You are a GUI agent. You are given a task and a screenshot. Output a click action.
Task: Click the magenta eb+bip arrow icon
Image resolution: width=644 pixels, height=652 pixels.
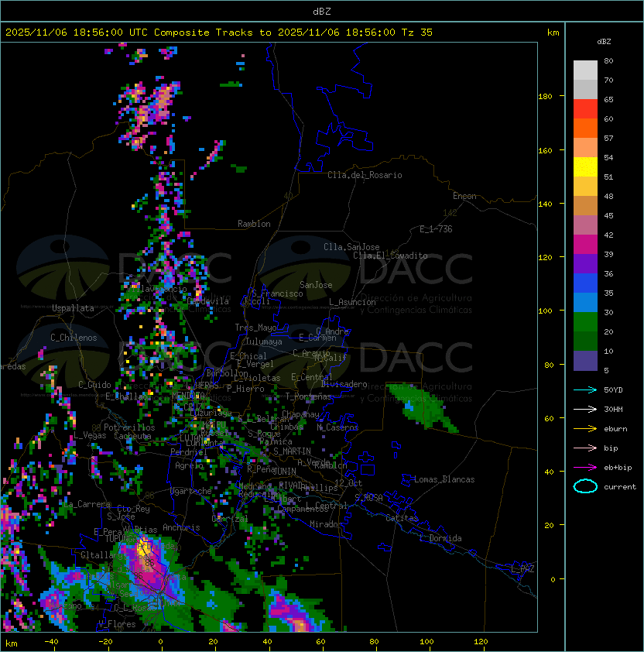[x=585, y=468]
